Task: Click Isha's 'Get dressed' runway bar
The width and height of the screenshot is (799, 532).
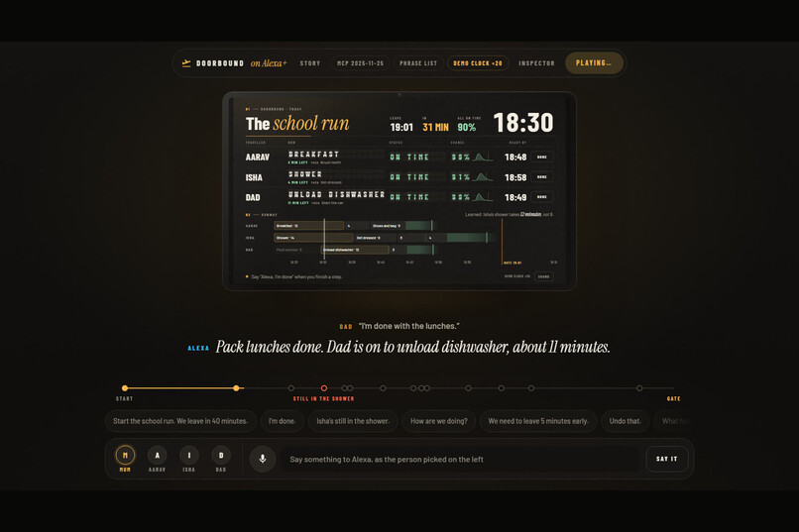Action: coord(376,238)
